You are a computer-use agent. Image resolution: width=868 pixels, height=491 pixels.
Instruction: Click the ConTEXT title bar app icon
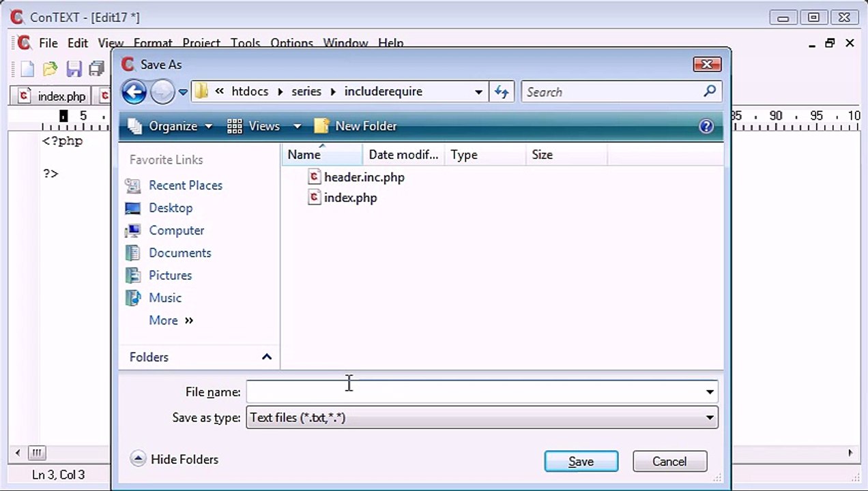click(17, 18)
